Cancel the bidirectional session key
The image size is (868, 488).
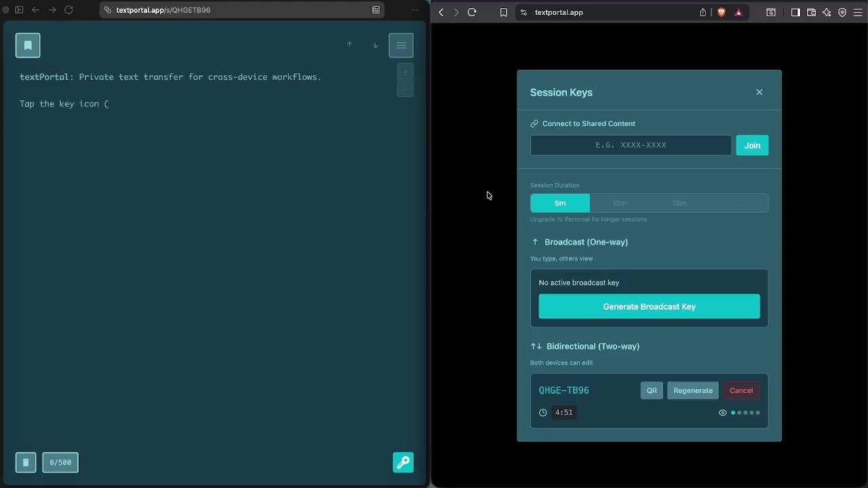(741, 390)
